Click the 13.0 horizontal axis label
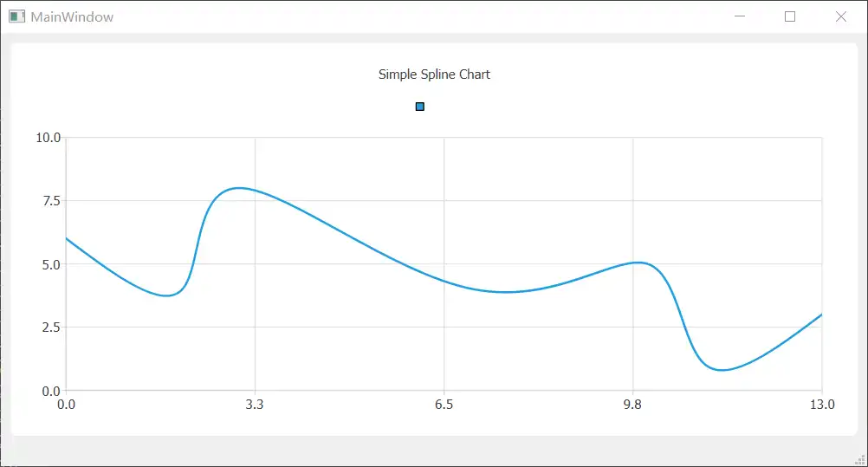868x467 pixels. [821, 405]
